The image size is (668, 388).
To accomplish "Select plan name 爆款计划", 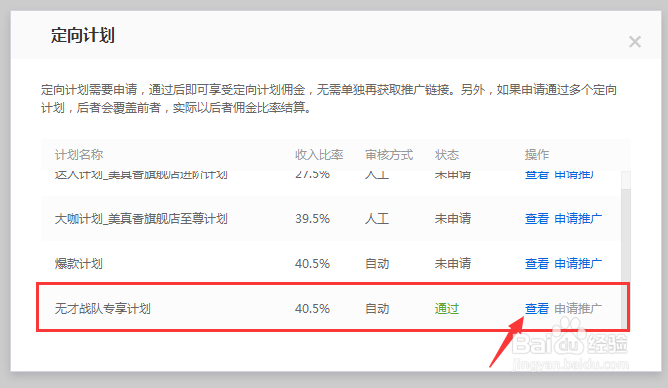I will [79, 264].
